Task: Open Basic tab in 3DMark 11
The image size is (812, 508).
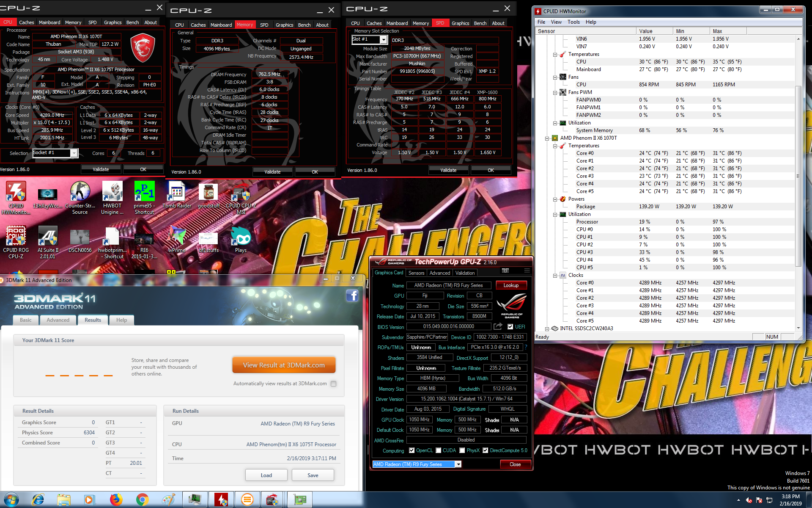Action: 26,320
